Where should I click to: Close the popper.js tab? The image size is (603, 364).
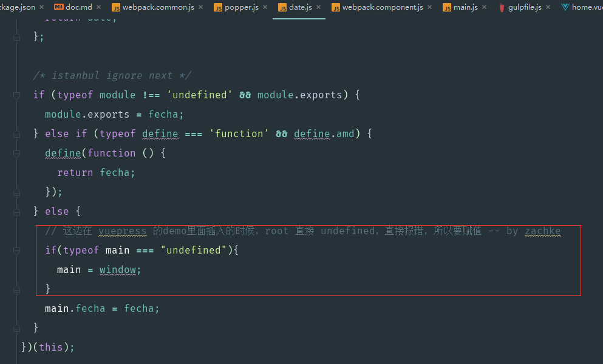265,7
